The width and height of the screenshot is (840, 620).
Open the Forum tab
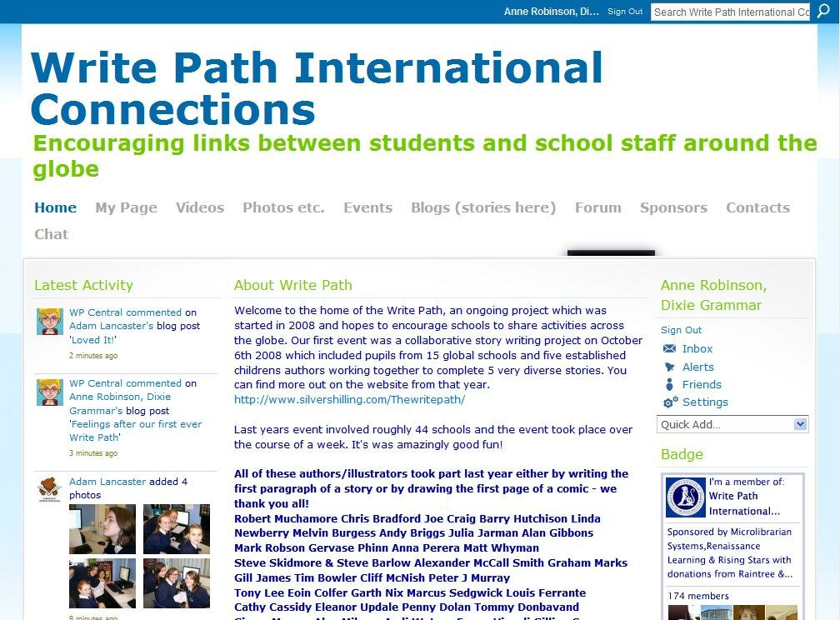(597, 207)
